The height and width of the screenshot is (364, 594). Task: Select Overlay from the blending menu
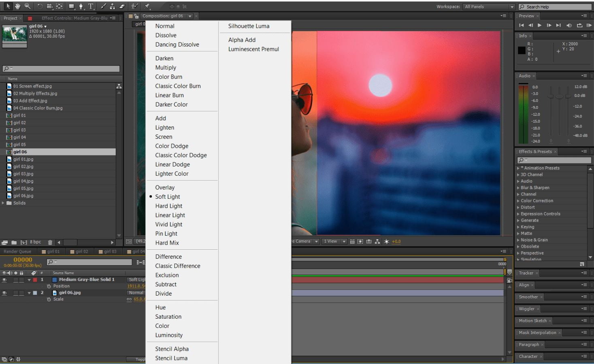(x=165, y=187)
